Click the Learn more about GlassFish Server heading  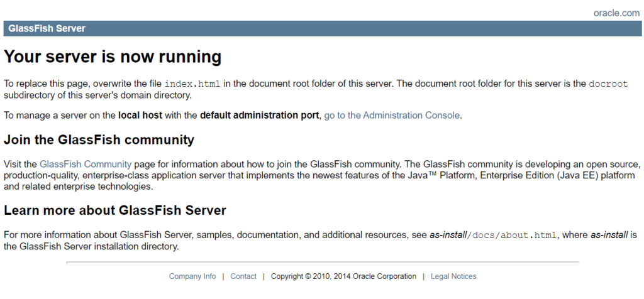pyautogui.click(x=115, y=211)
